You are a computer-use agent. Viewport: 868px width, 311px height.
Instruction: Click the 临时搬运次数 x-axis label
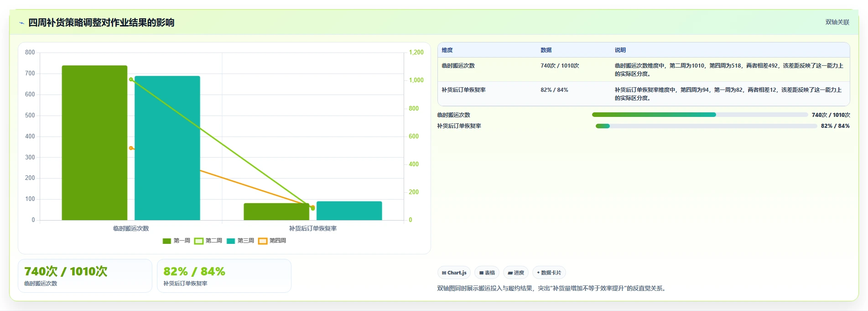pyautogui.click(x=131, y=228)
